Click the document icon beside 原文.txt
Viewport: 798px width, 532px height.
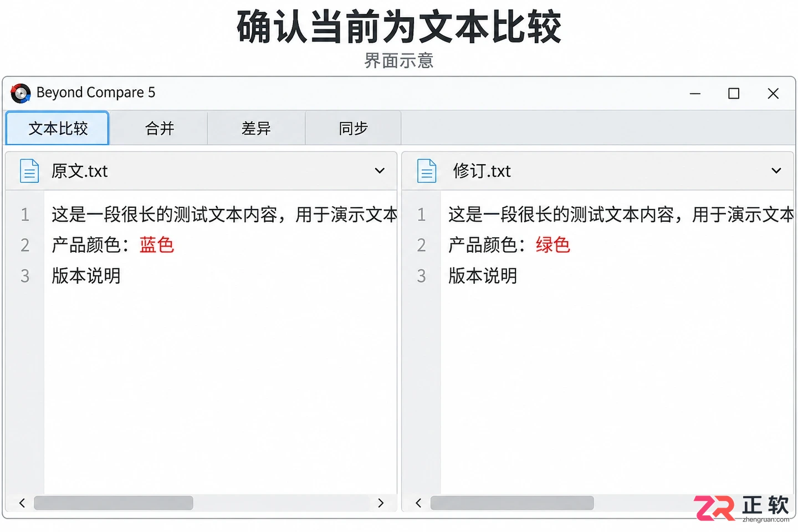click(29, 171)
